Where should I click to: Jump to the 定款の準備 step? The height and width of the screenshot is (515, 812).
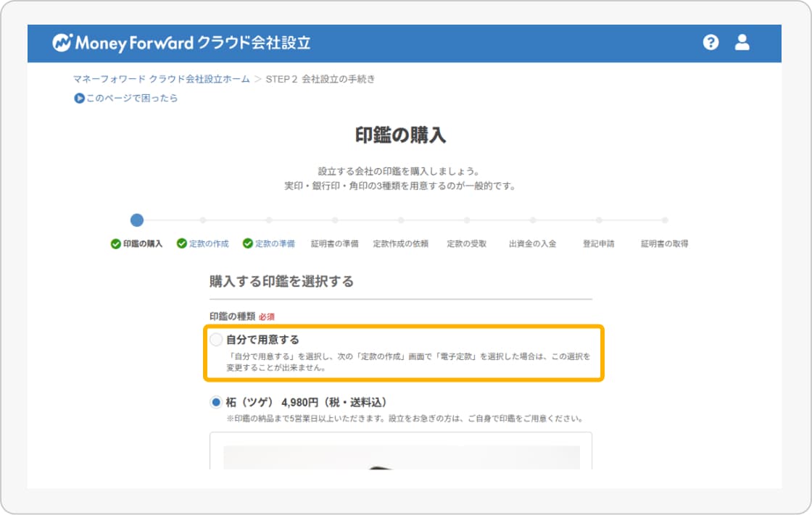[x=275, y=244]
